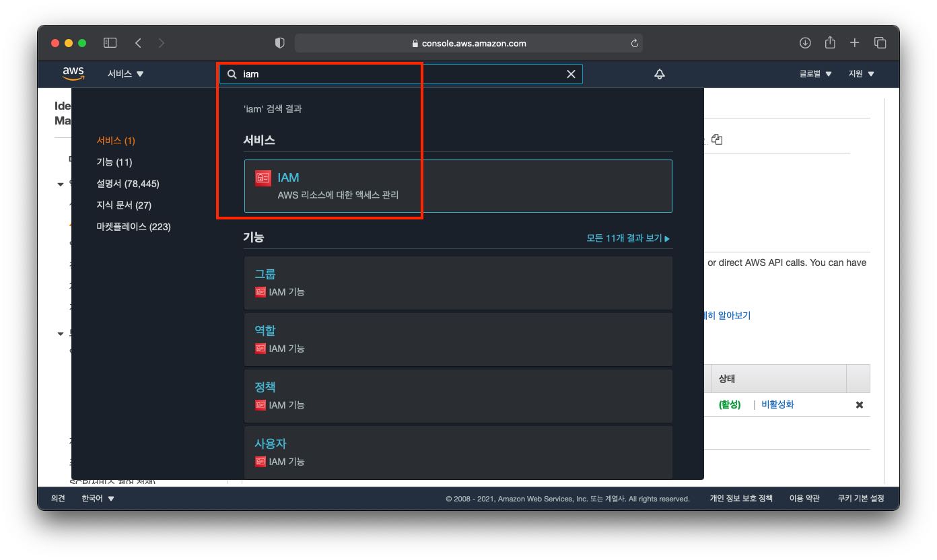Click the 의견 feedback button
The image size is (937, 560).
tap(59, 499)
